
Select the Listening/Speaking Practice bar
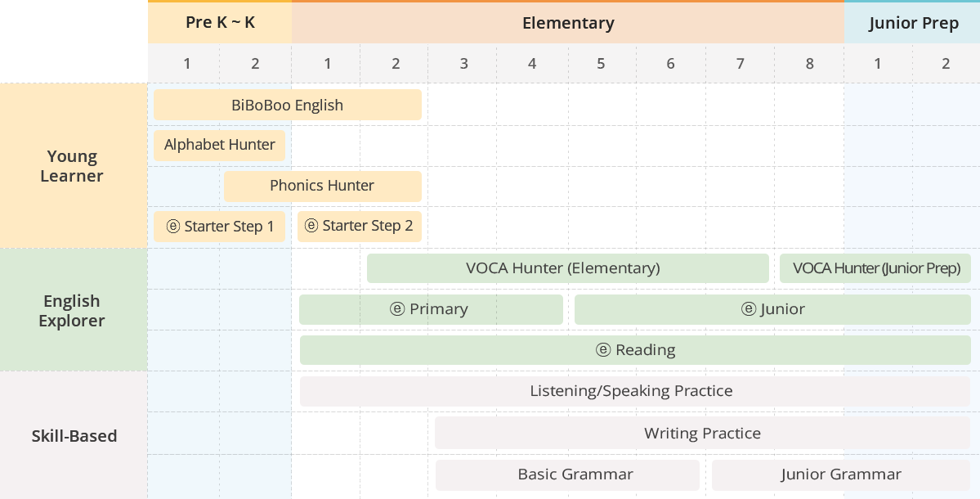point(635,392)
